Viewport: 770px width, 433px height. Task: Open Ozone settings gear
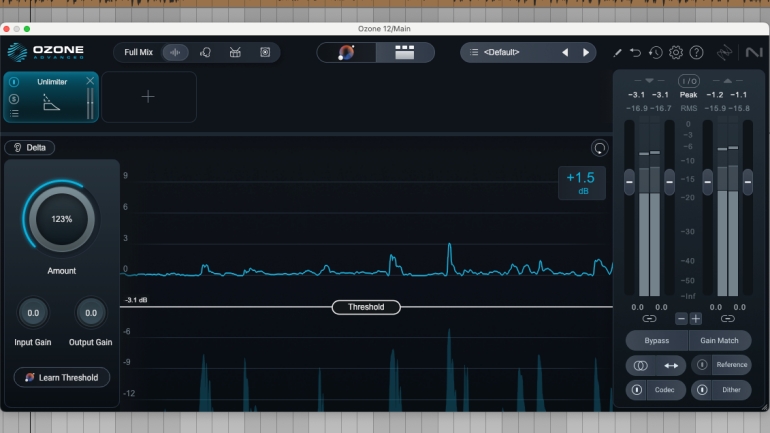tap(676, 53)
